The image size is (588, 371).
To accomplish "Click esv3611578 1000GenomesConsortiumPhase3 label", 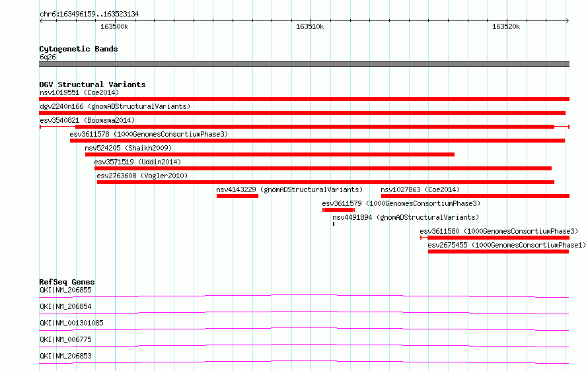I will (149, 134).
